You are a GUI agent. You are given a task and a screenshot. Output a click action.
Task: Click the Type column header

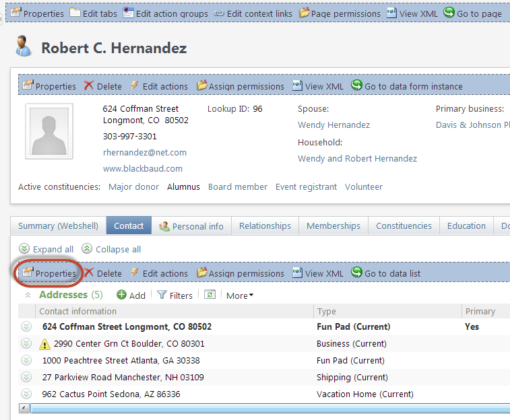pyautogui.click(x=387, y=311)
